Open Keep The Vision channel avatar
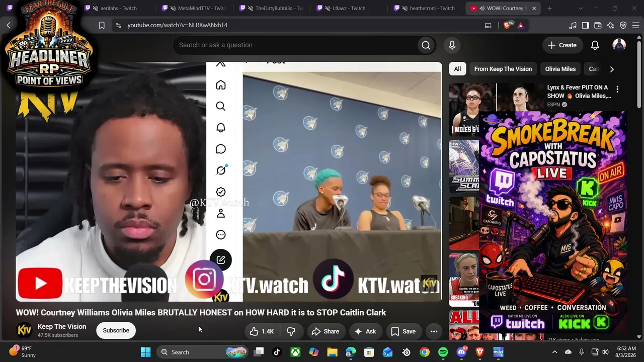Viewport: 644px width, 362px height. tap(24, 330)
